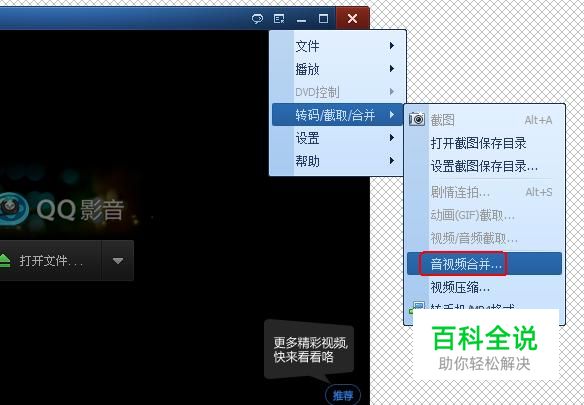The width and height of the screenshot is (584, 405).
Task: Click the 打开文件... button
Action: 50,260
